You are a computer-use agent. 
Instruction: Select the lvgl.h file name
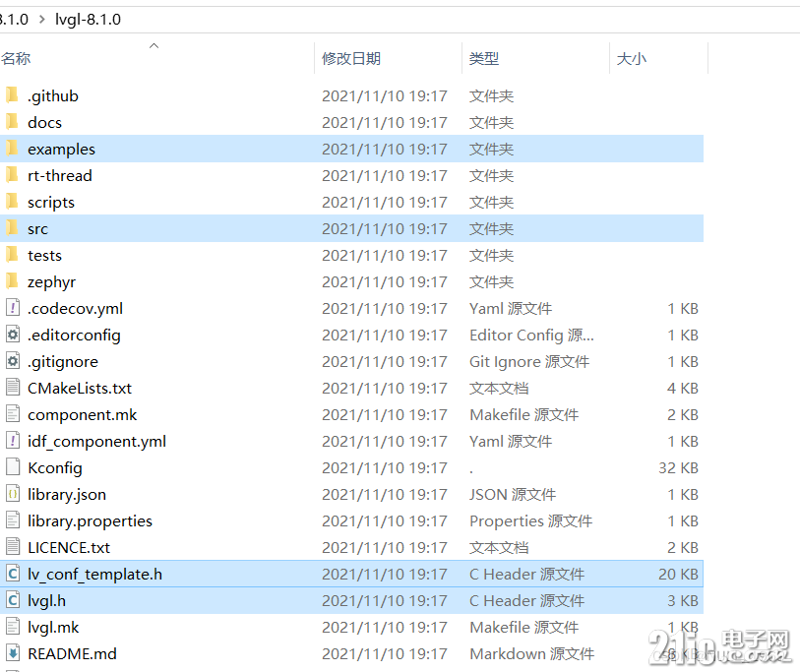click(x=46, y=600)
